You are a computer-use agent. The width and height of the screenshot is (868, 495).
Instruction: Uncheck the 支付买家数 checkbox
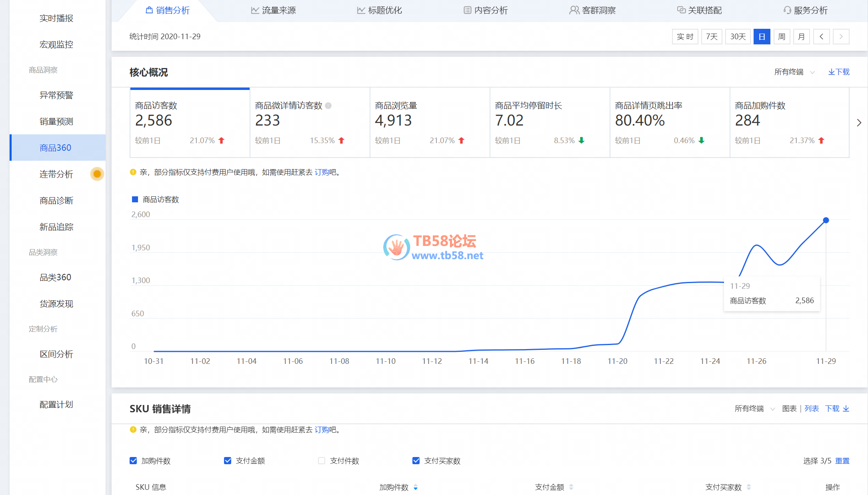(x=416, y=461)
